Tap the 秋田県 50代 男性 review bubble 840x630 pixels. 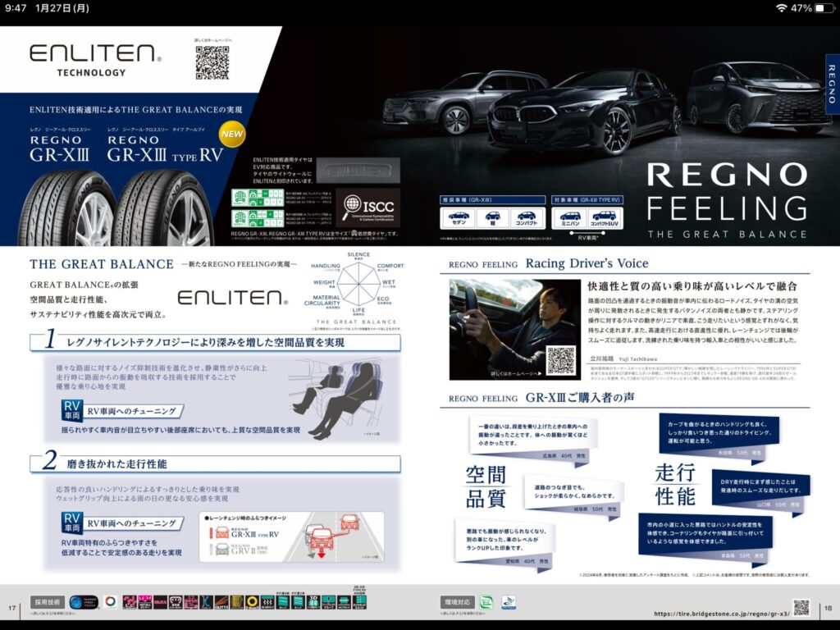coord(718,438)
